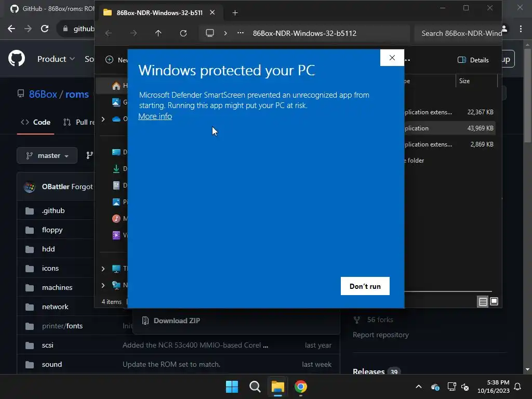Select the 43,969 KB application file row
Screen dimensions: 532x399
click(x=449, y=128)
